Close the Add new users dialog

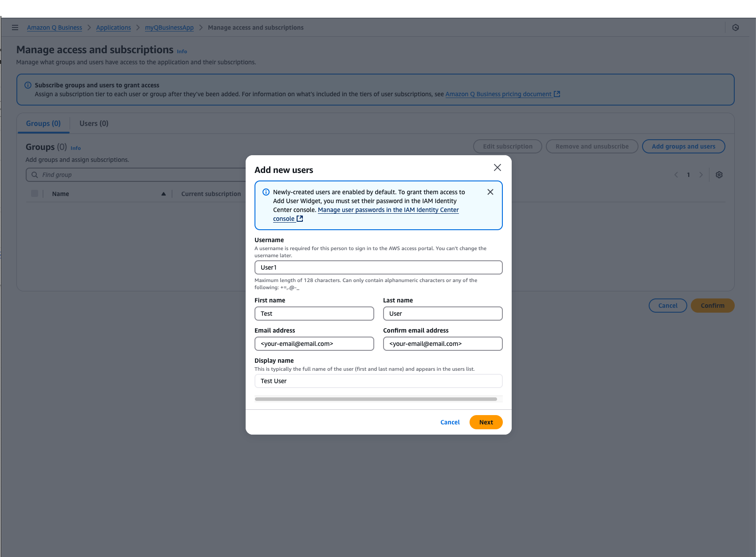coord(497,168)
